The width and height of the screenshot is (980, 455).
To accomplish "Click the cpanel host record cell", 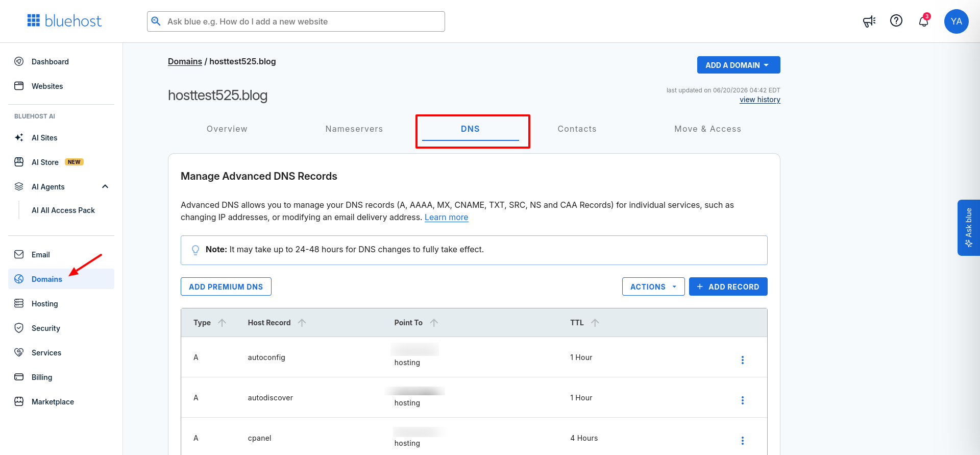I will (x=260, y=438).
